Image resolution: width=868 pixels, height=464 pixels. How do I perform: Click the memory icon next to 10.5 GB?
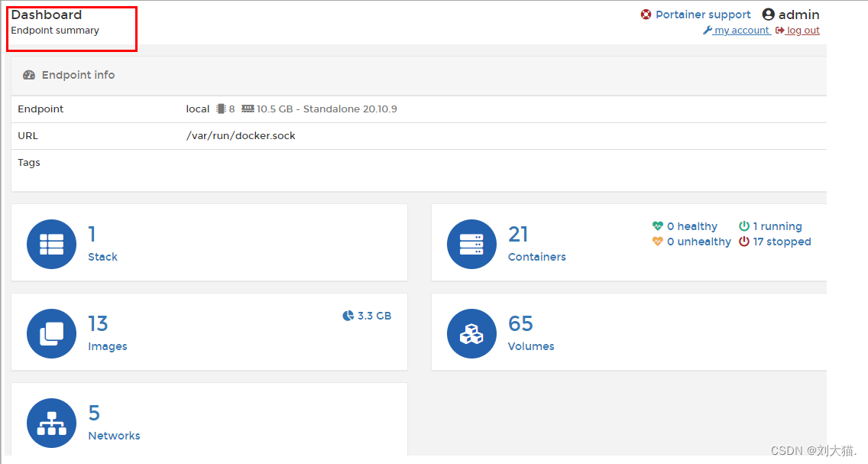point(248,109)
